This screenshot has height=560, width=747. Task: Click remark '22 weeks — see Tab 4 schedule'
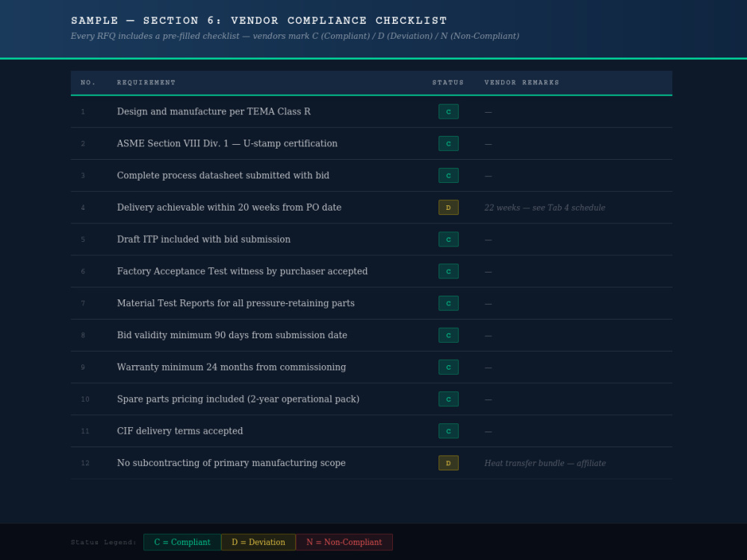(x=545, y=208)
